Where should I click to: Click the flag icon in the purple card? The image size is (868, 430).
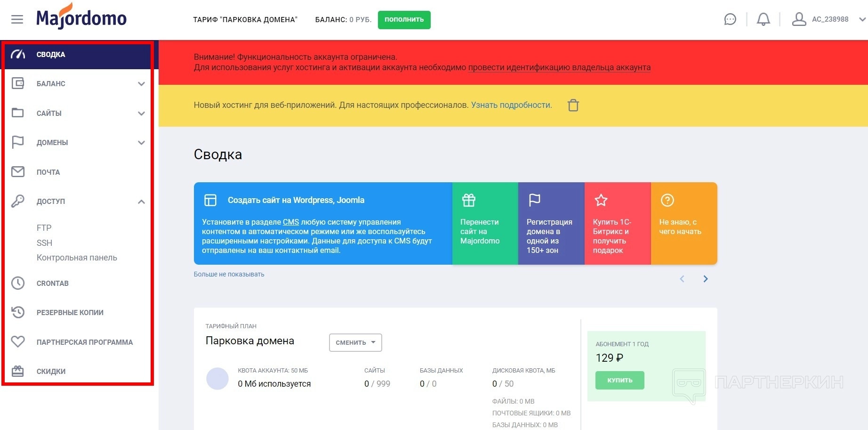[x=535, y=200]
